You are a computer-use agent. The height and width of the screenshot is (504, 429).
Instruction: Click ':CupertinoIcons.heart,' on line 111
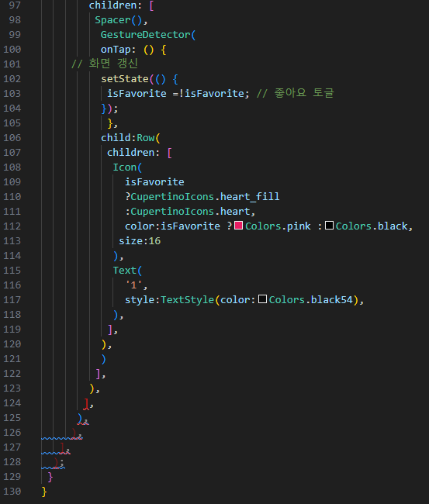click(190, 212)
